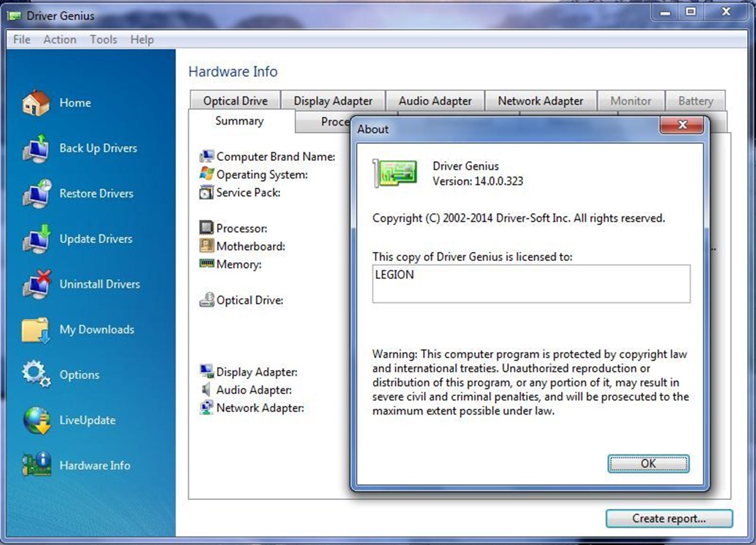Click the Update Drivers green arrow icon

pos(36,239)
